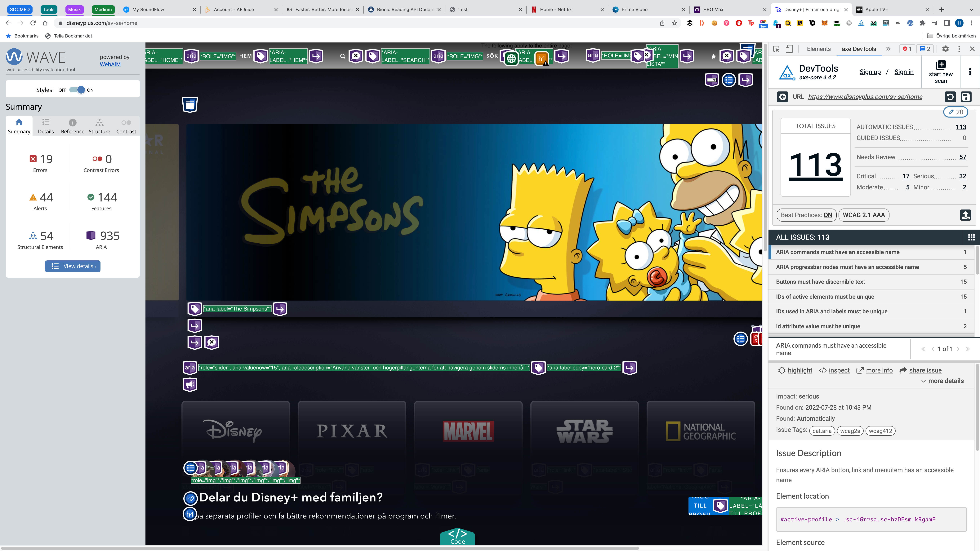Click the inspect element picker icon
Viewport: 980px width, 551px height.
777,49
